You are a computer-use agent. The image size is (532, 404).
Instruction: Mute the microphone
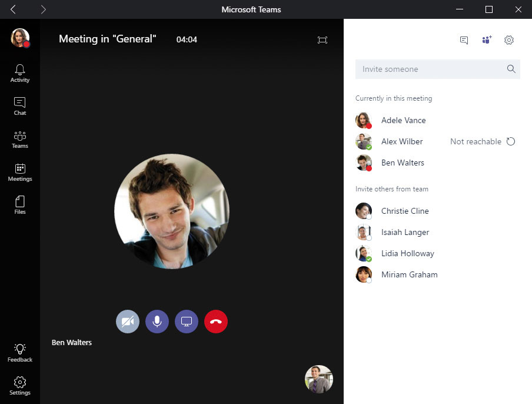coord(157,322)
